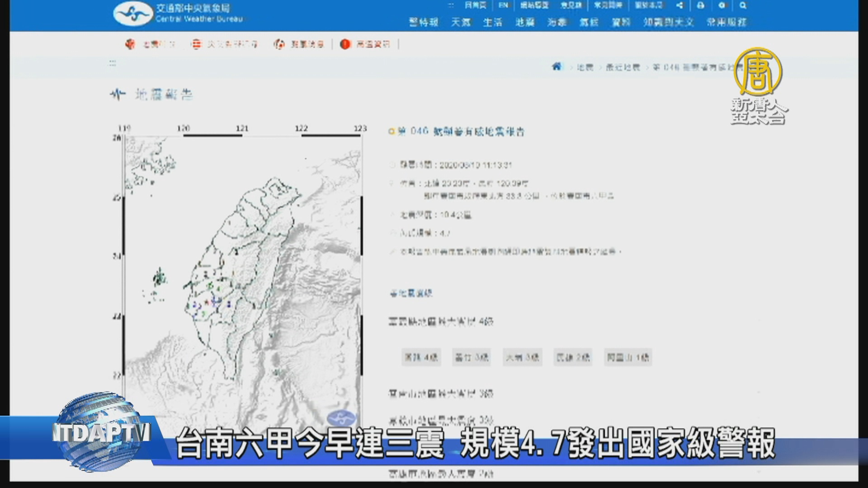Viewport: 868px width, 488px height.
Task: Open the 知識與天文 menu item
Action: tap(668, 22)
